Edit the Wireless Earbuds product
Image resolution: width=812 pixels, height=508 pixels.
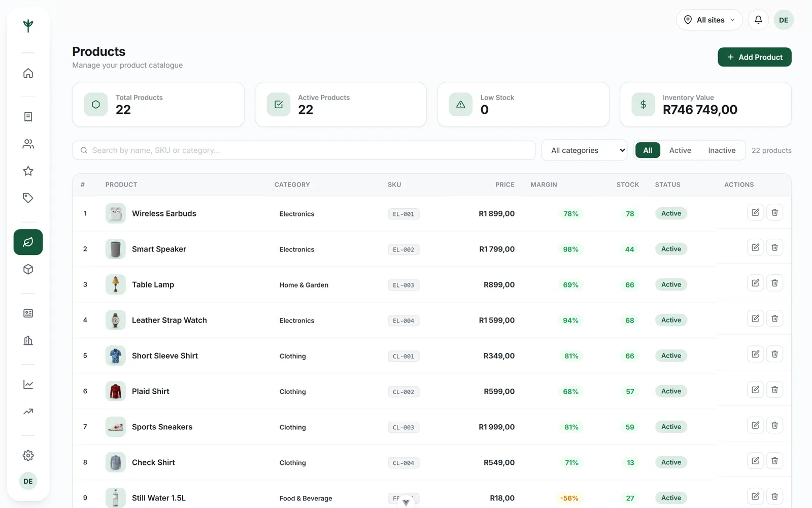(x=755, y=212)
